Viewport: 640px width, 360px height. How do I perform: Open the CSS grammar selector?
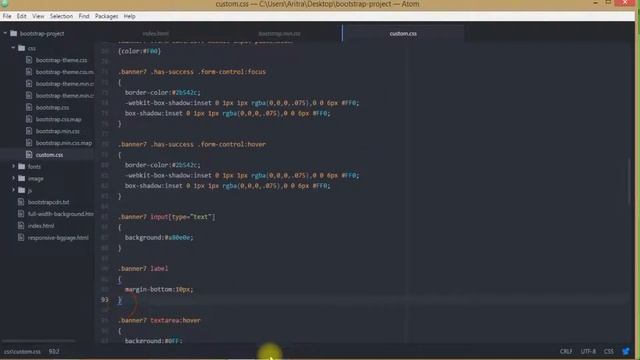(609, 351)
